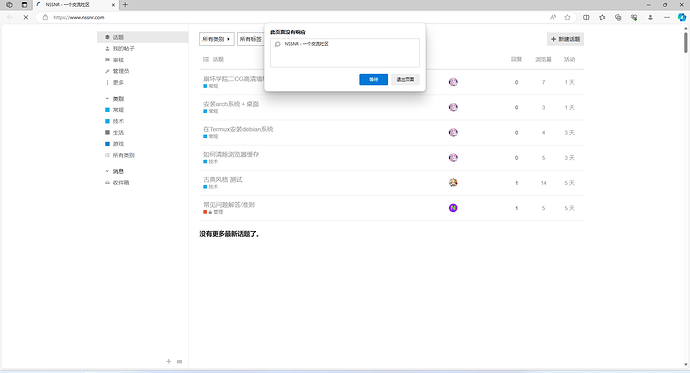Open the profile icon in browser toolbar
Screen dimensions: 690x373
pos(650,17)
